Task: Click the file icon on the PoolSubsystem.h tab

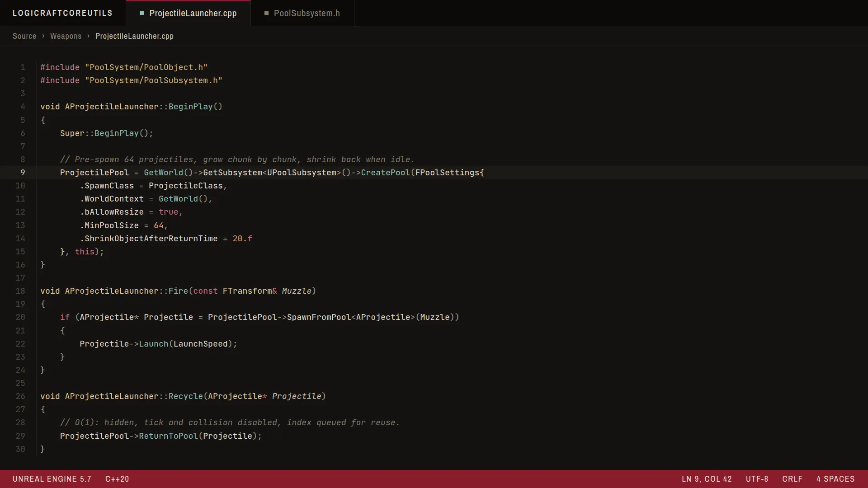Action: tap(266, 13)
